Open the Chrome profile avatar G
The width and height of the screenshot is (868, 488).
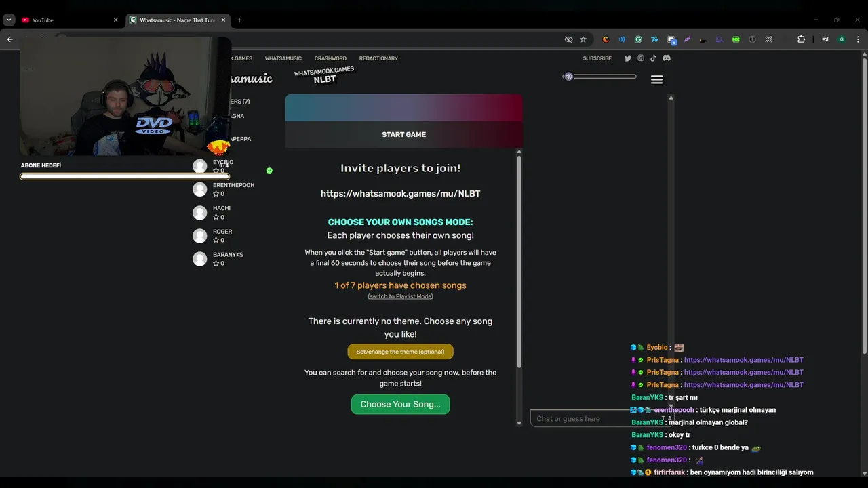(x=842, y=39)
